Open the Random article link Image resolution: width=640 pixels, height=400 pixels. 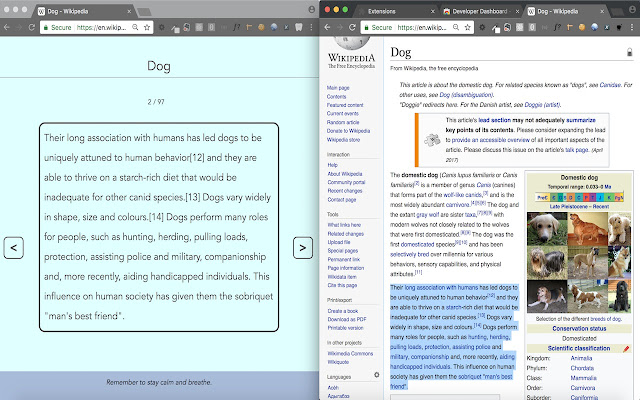click(343, 122)
